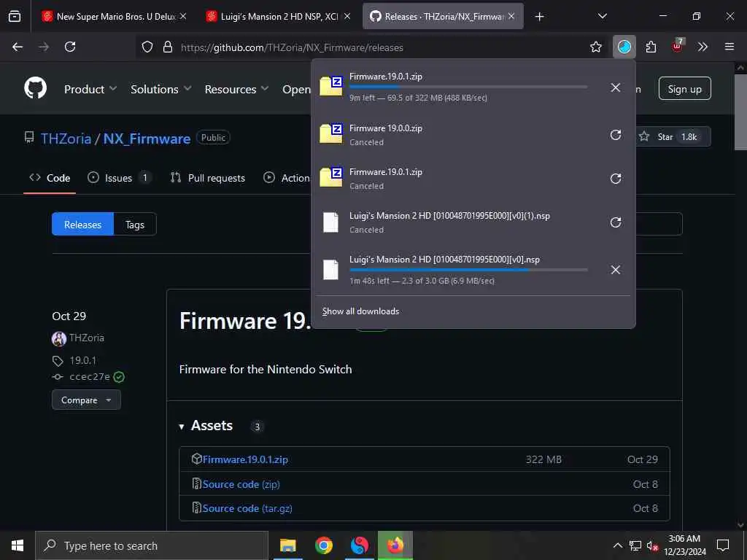
Task: Star the NX_Firmware repository
Action: (673, 136)
